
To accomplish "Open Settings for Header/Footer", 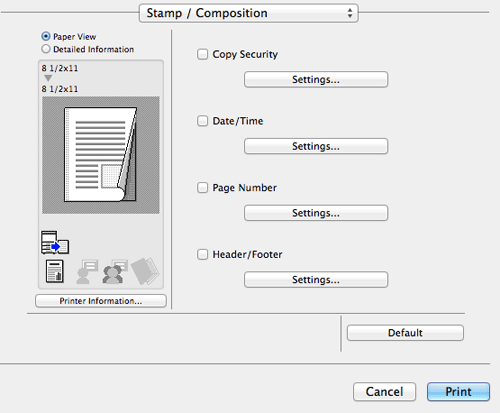I will [316, 279].
